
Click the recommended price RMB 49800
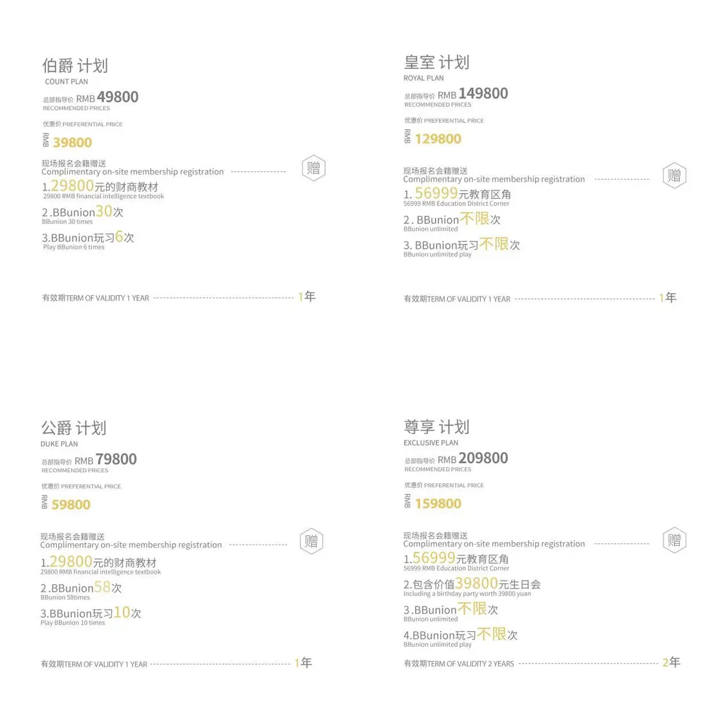coord(107,98)
